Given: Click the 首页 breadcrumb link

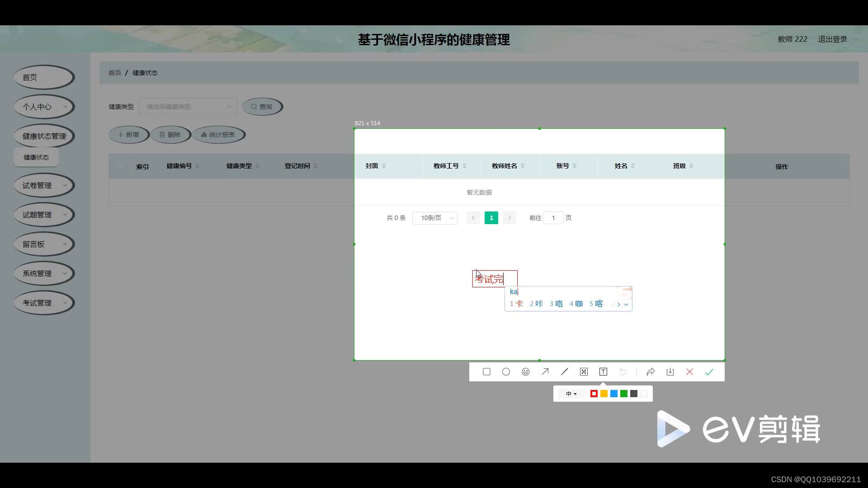Looking at the screenshot, I should click(115, 73).
